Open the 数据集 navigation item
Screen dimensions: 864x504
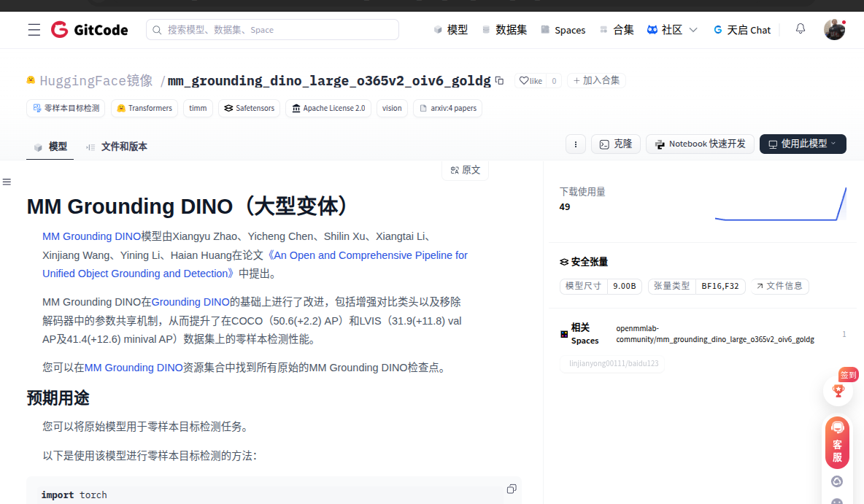tap(504, 30)
